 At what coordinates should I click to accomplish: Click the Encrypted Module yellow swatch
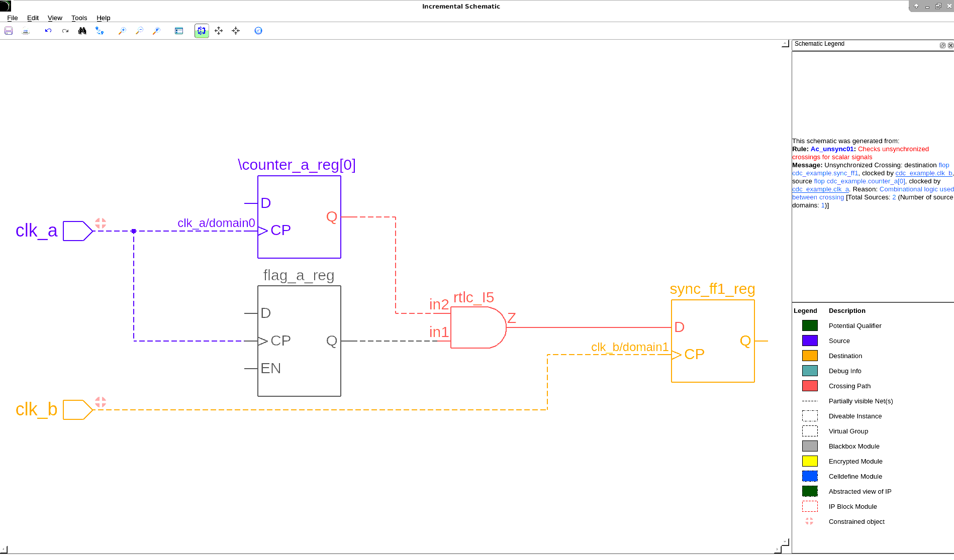810,461
